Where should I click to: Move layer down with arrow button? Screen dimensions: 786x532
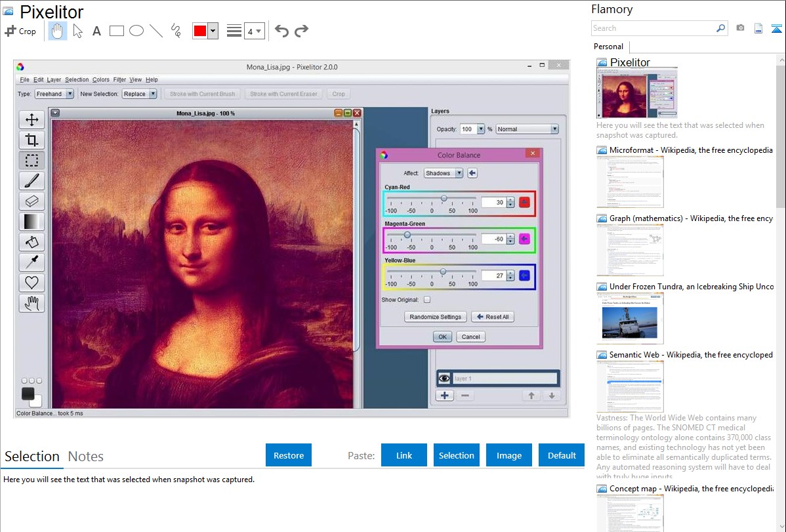coord(551,396)
